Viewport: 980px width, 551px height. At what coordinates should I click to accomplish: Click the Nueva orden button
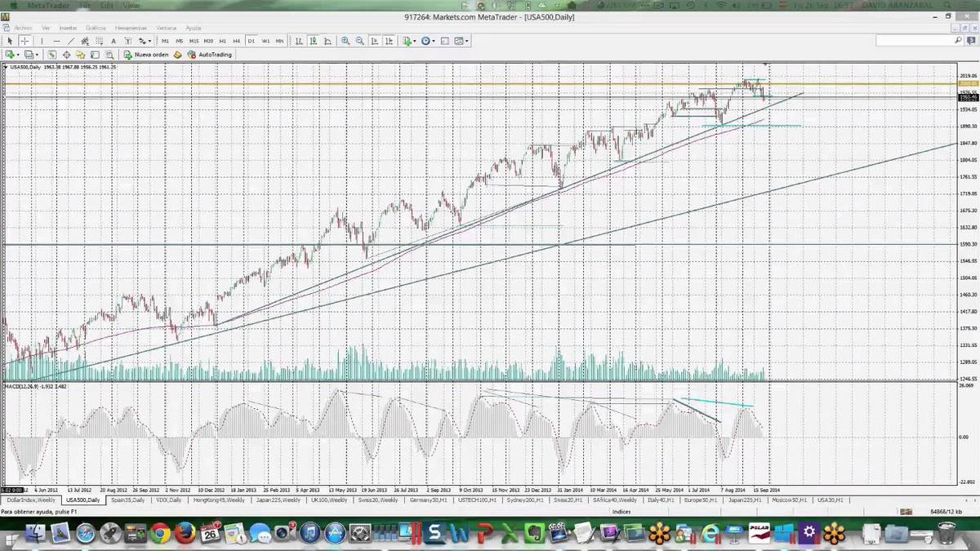[146, 55]
